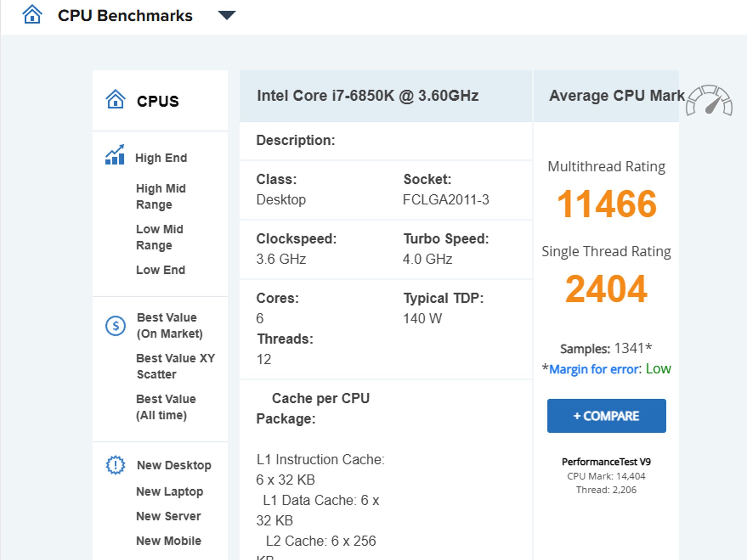Click the clockspeed value 3.6 GHz

[x=281, y=259]
